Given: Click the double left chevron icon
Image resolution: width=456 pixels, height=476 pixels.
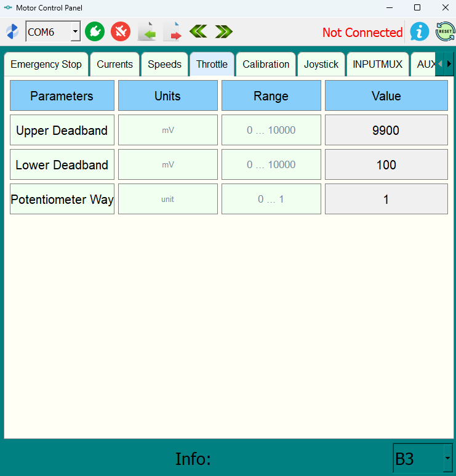Looking at the screenshot, I should pos(198,31).
